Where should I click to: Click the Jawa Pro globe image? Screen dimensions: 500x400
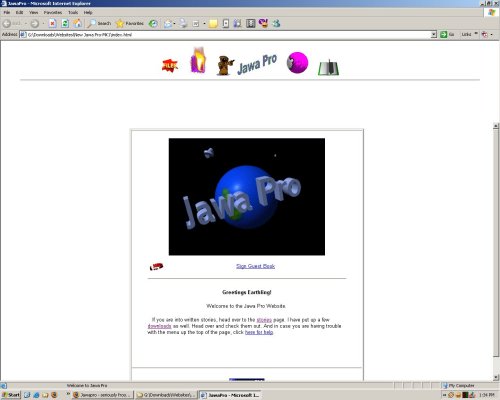click(x=247, y=197)
